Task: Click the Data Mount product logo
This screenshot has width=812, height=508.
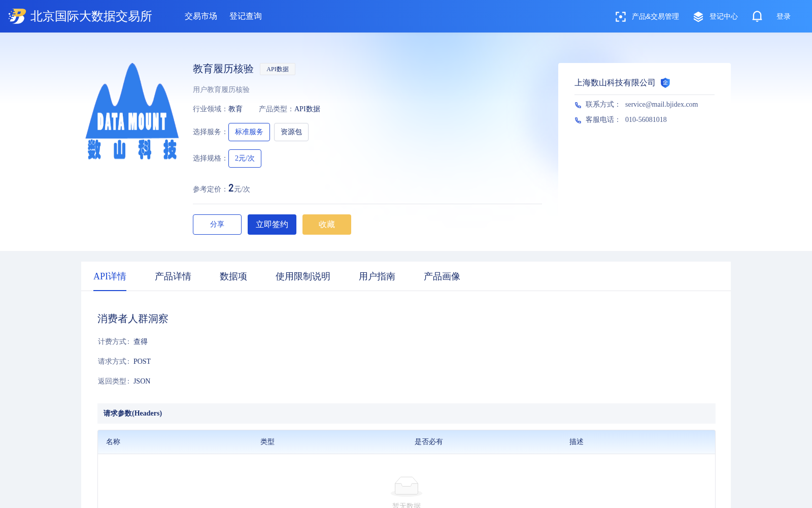Action: (132, 111)
